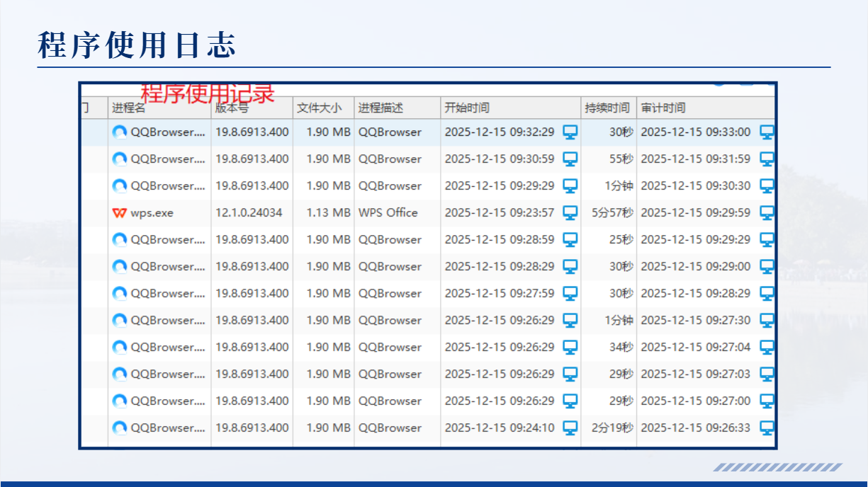Image resolution: width=868 pixels, height=487 pixels.
Task: Click the monitor icon next to start time 09:30:59
Action: [x=570, y=159]
